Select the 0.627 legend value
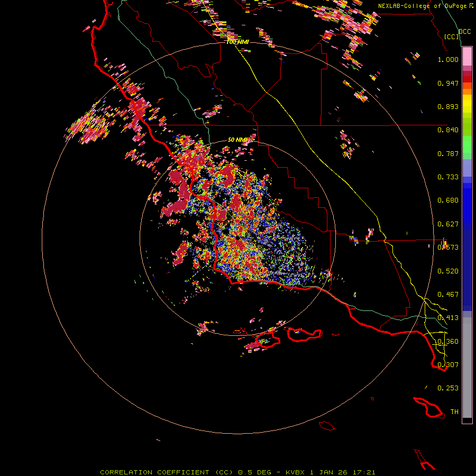This screenshot has width=476, height=476. click(448, 224)
